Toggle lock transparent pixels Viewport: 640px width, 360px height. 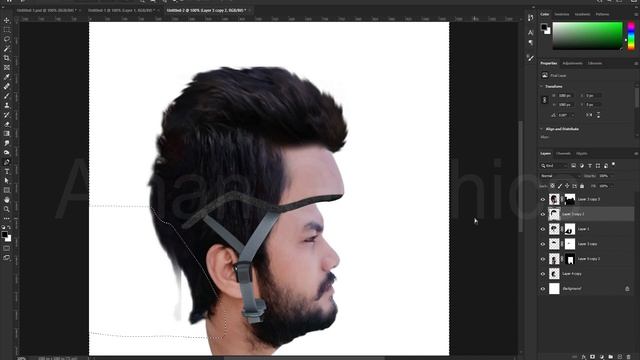coord(552,186)
